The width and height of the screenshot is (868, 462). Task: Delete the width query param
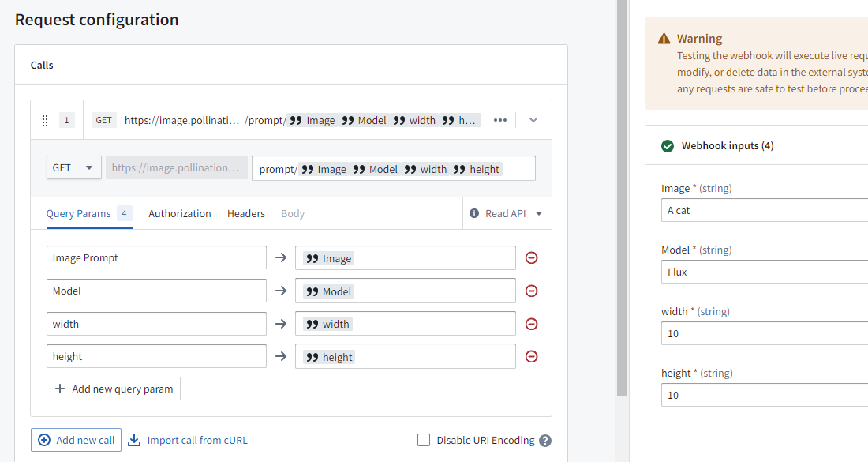click(x=532, y=324)
